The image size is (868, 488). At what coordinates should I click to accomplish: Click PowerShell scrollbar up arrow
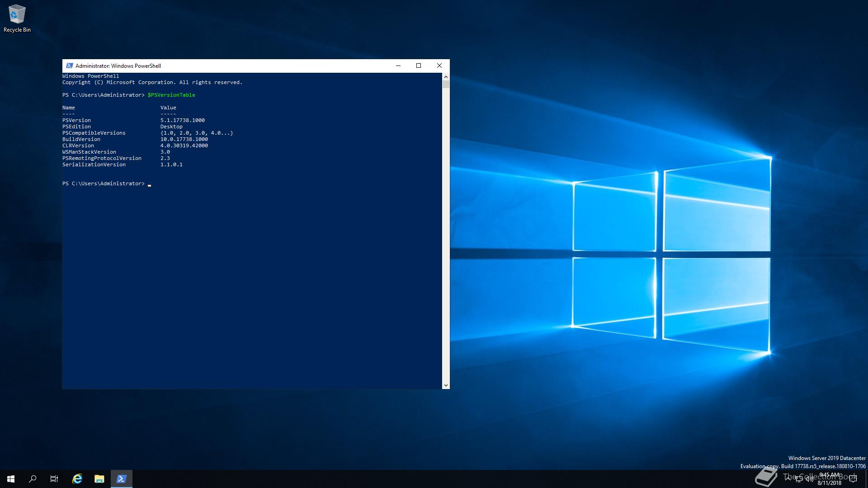coord(446,77)
